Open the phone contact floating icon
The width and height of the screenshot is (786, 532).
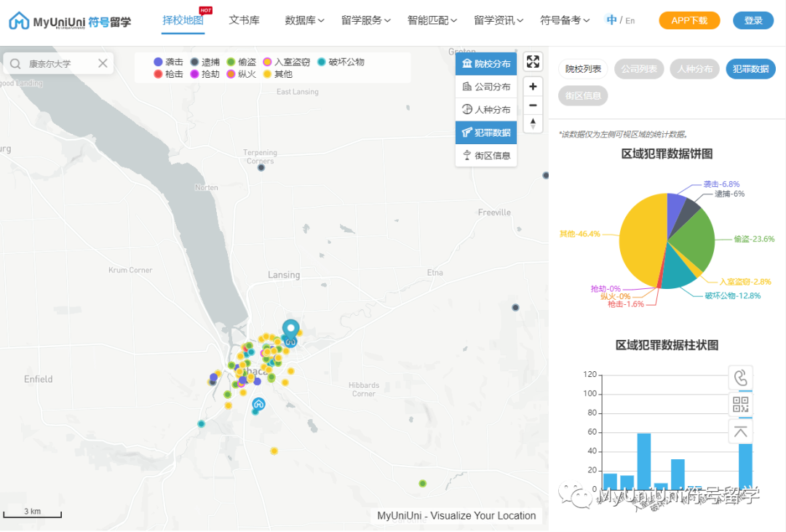tap(740, 377)
